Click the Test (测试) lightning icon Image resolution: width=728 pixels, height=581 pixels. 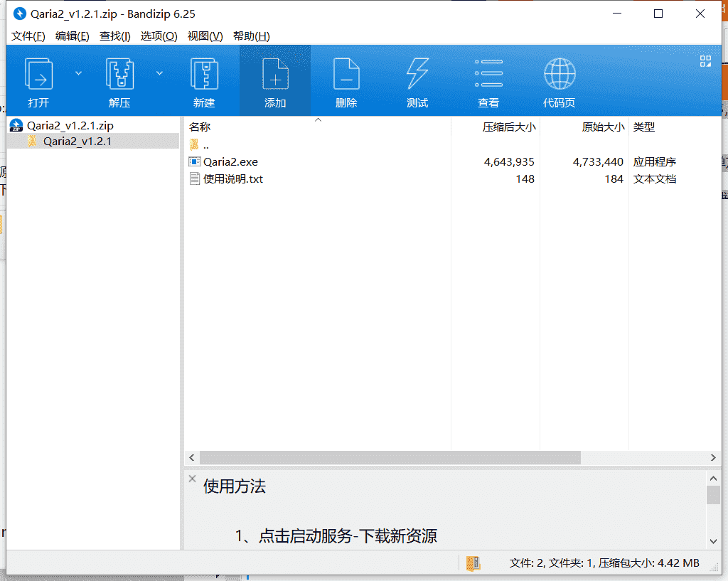417,74
